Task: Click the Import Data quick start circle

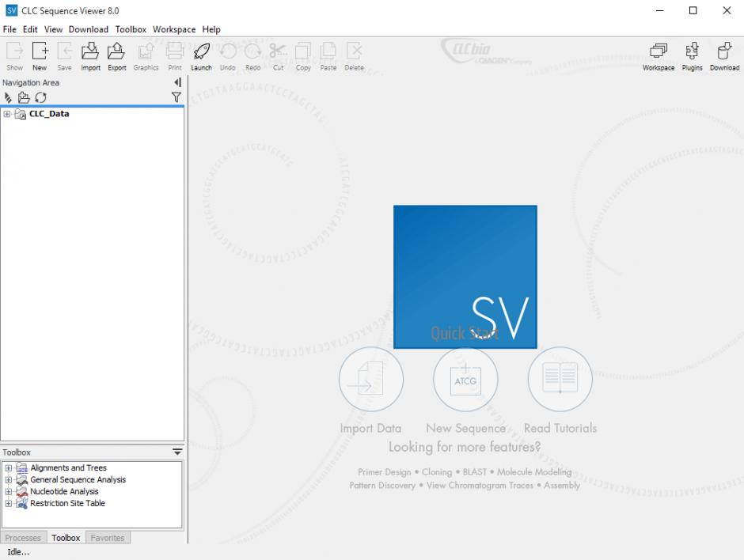Action: (371, 380)
